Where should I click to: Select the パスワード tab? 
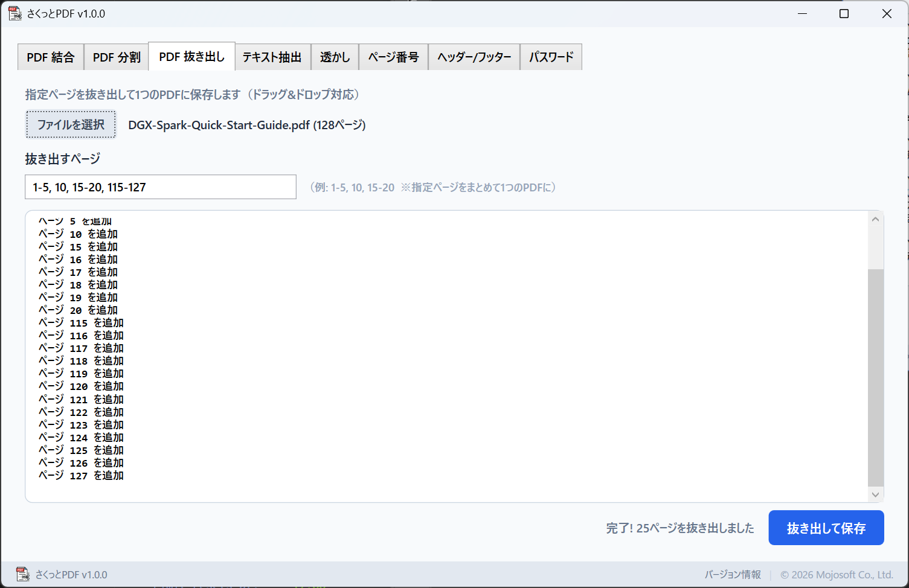(x=551, y=57)
